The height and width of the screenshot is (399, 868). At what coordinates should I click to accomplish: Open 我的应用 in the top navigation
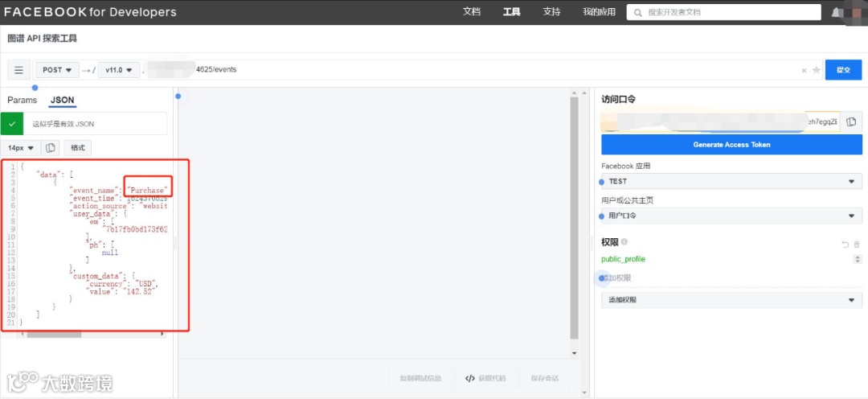click(x=599, y=11)
